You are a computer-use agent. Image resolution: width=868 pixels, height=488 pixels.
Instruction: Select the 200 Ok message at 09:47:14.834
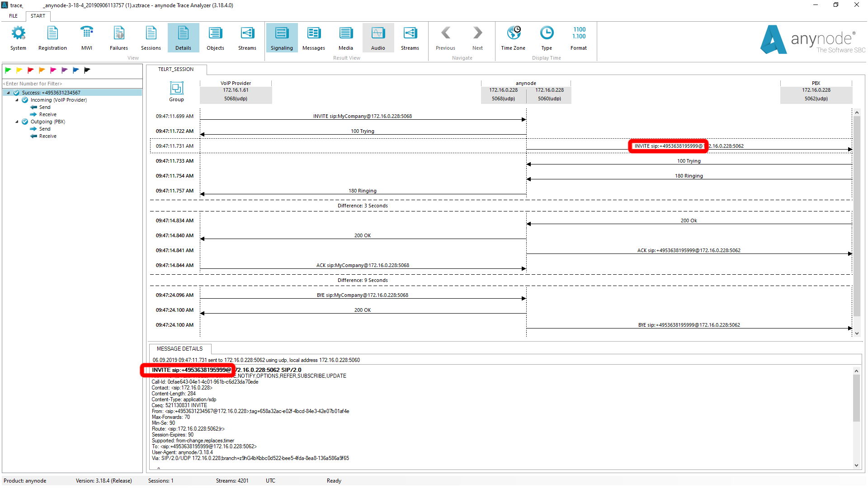click(689, 221)
